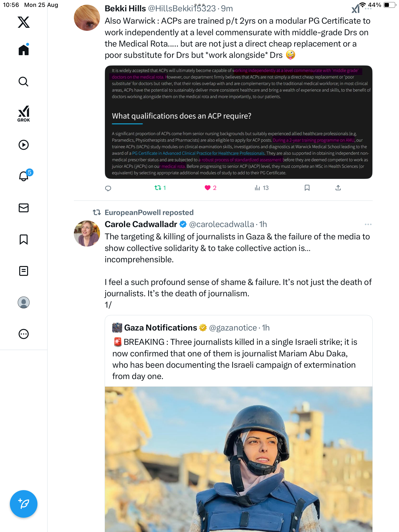Open the ACP qualifications screenshot image

[238, 122]
